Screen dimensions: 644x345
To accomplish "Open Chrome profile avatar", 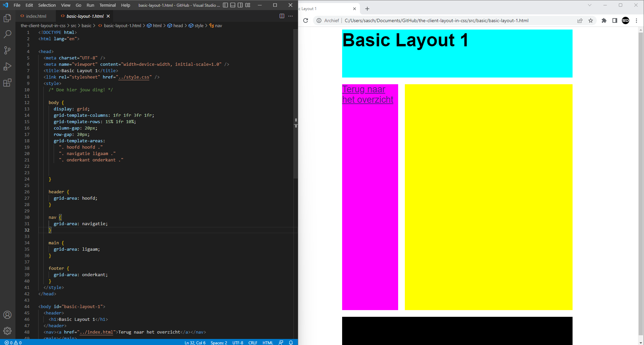I will point(626,20).
